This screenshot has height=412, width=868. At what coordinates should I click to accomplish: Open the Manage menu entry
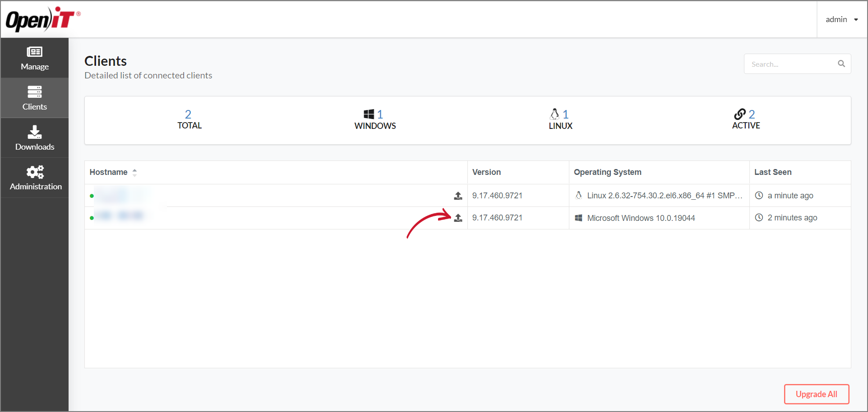coord(34,66)
